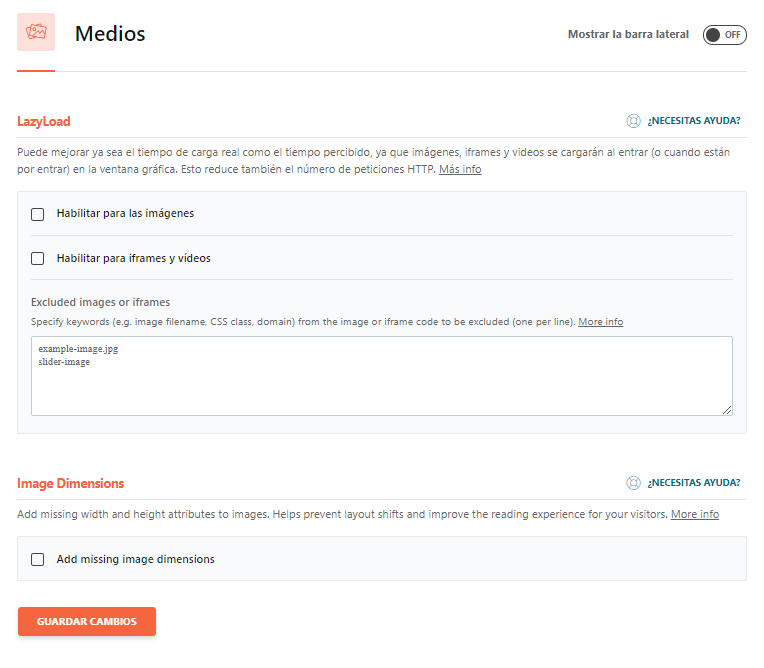Toggle the Mostrar la barra lateral switch
764x668 pixels.
click(x=724, y=35)
